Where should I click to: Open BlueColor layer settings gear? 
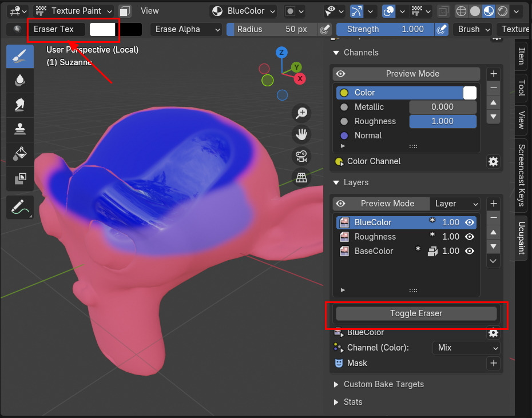(493, 333)
